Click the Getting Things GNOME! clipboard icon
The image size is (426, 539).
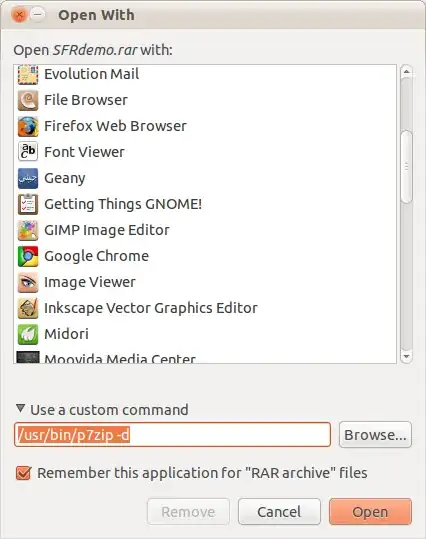[28, 204]
